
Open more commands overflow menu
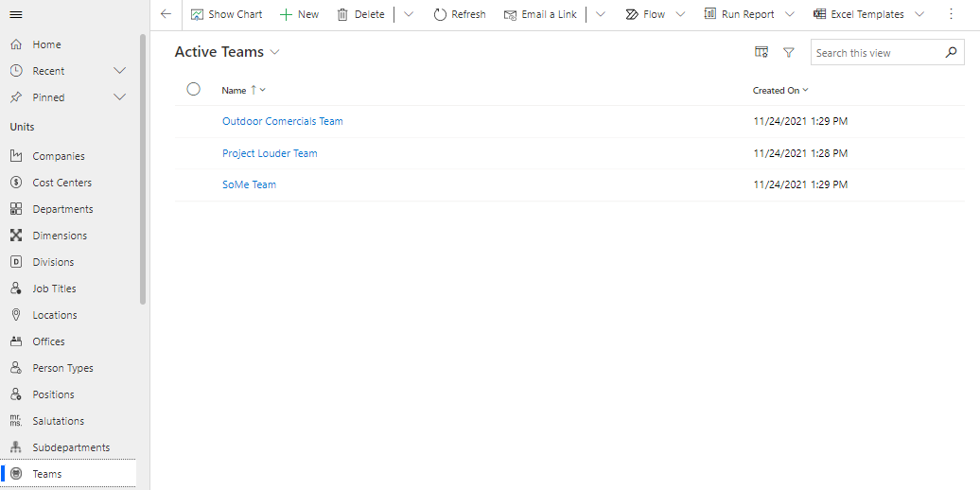(x=951, y=14)
